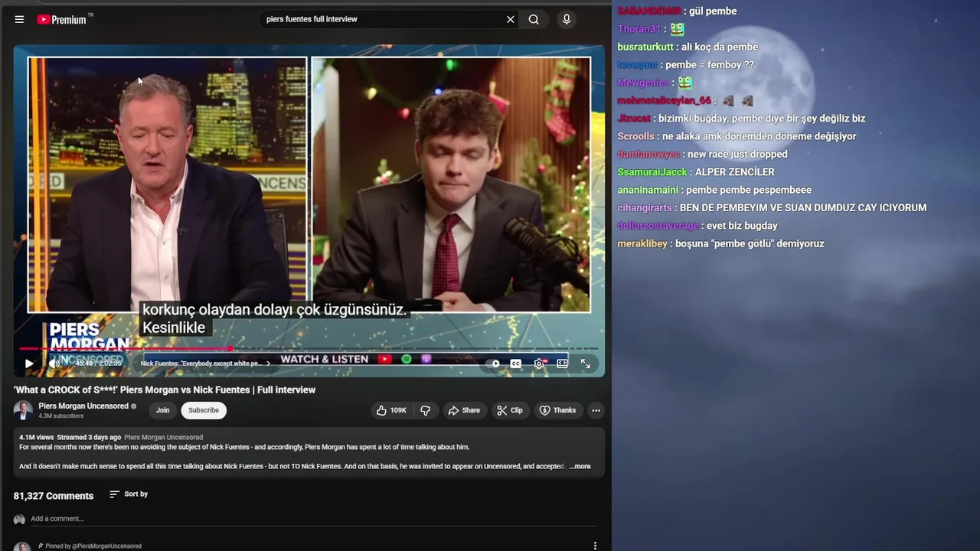
Task: Open Piers Morgan Uncensored channel avatar
Action: point(23,410)
